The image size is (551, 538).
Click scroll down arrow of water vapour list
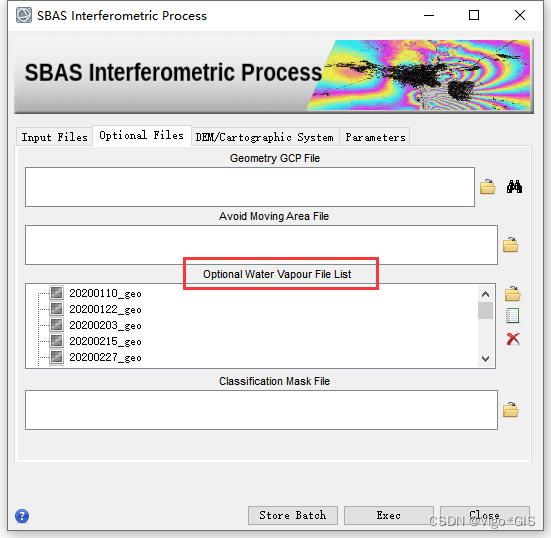pos(486,358)
